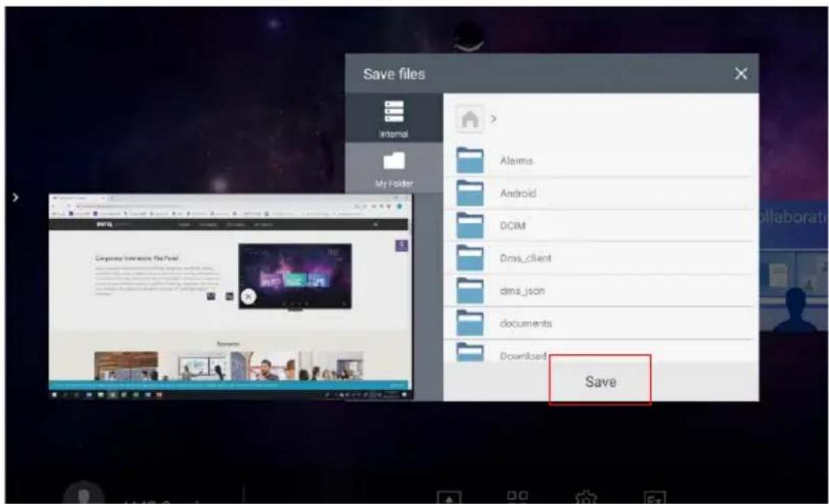
Task: Close the Save files dialog
Action: point(741,74)
